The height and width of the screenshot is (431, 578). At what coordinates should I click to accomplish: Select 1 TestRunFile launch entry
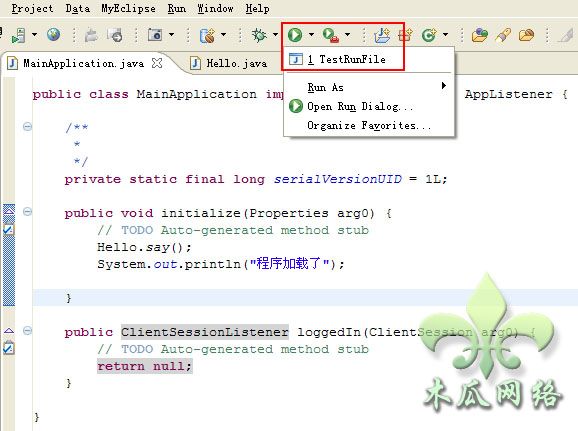pos(369,59)
